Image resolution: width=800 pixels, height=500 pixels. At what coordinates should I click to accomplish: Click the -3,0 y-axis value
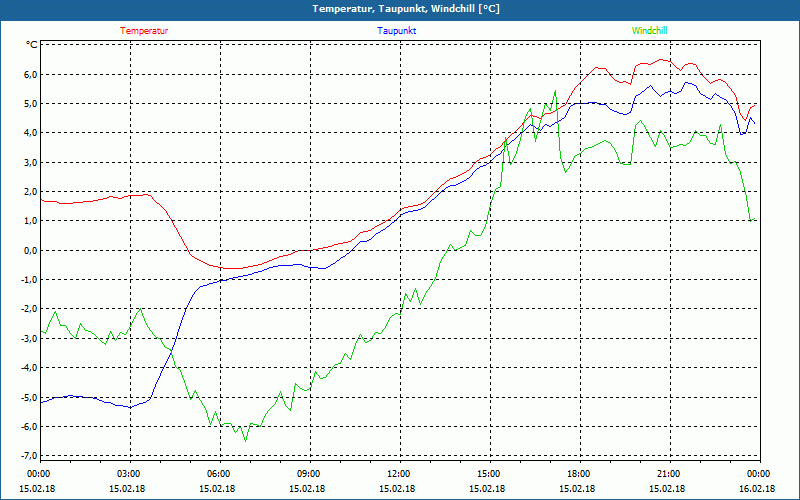[x=29, y=338]
